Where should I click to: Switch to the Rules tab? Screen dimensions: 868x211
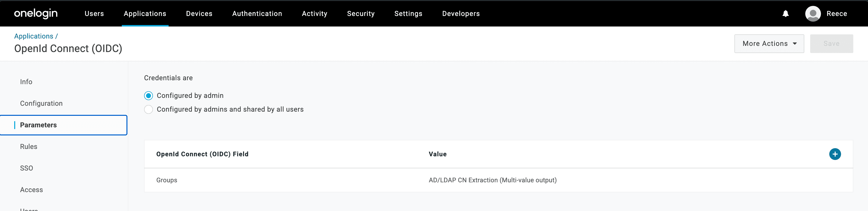(29, 146)
